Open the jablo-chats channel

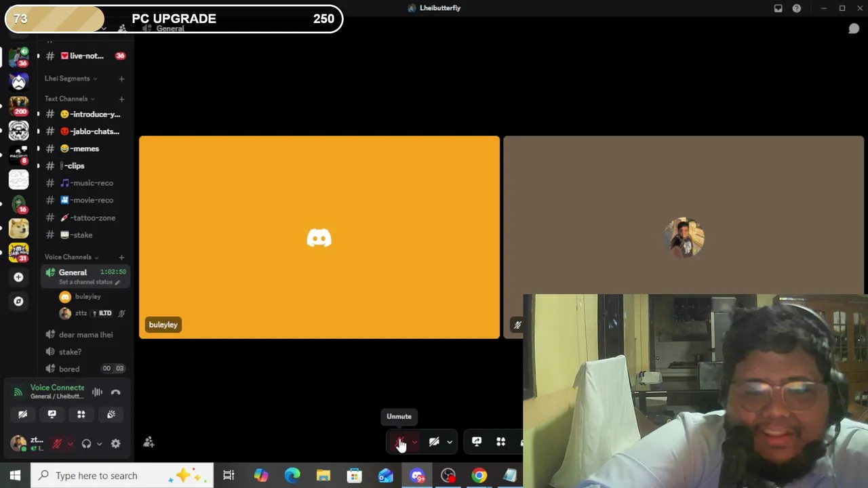(x=86, y=131)
